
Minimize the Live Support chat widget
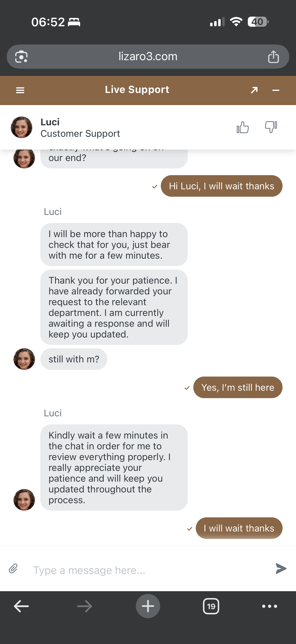276,90
